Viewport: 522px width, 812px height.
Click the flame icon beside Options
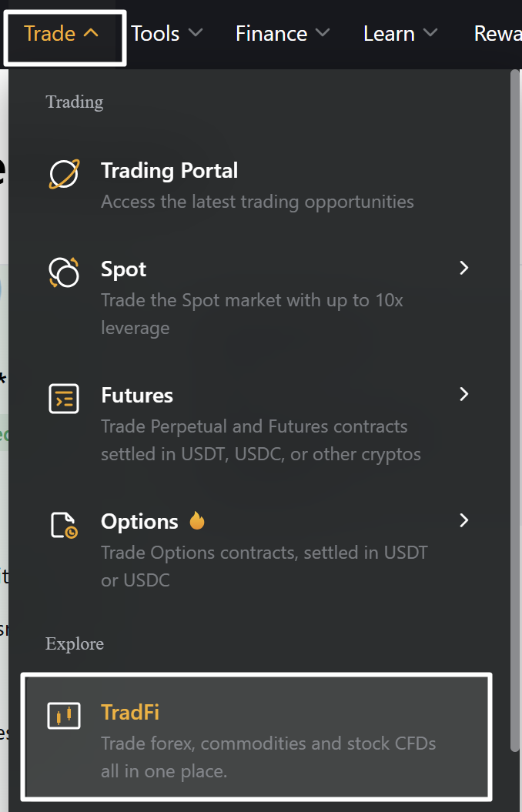coord(196,521)
